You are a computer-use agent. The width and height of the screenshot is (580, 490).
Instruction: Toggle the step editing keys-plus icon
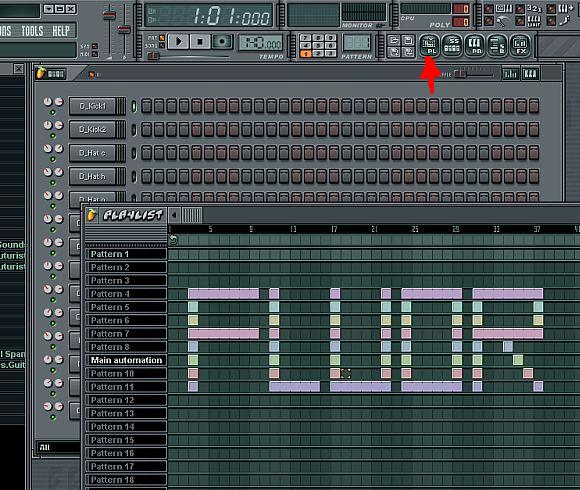(566, 8)
